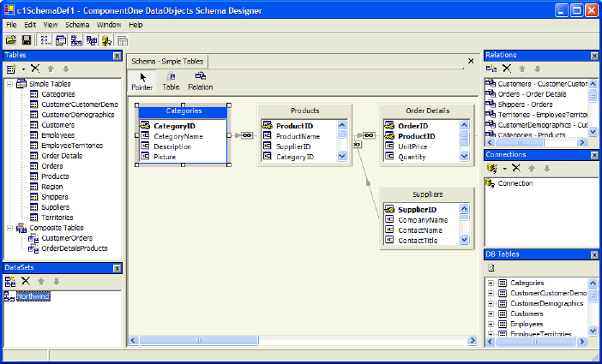602x364 pixels.
Task: Click scroll right arrow of Relations panel
Action: (582, 143)
